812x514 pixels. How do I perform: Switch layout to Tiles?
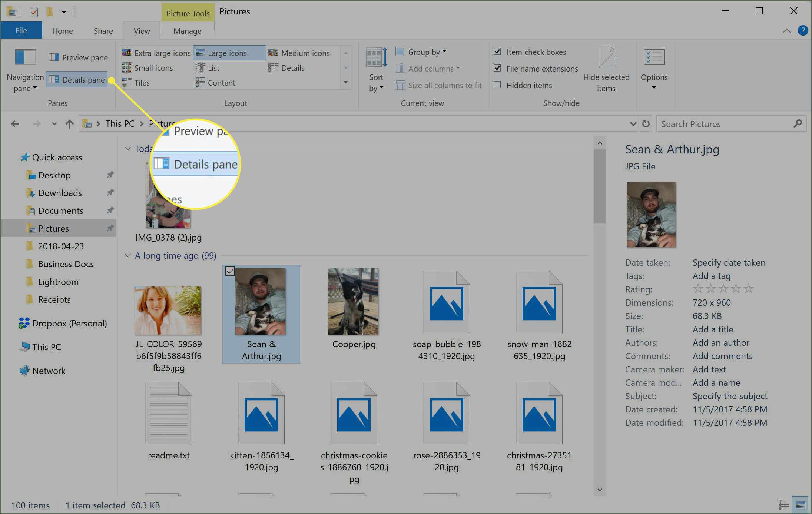pyautogui.click(x=136, y=83)
